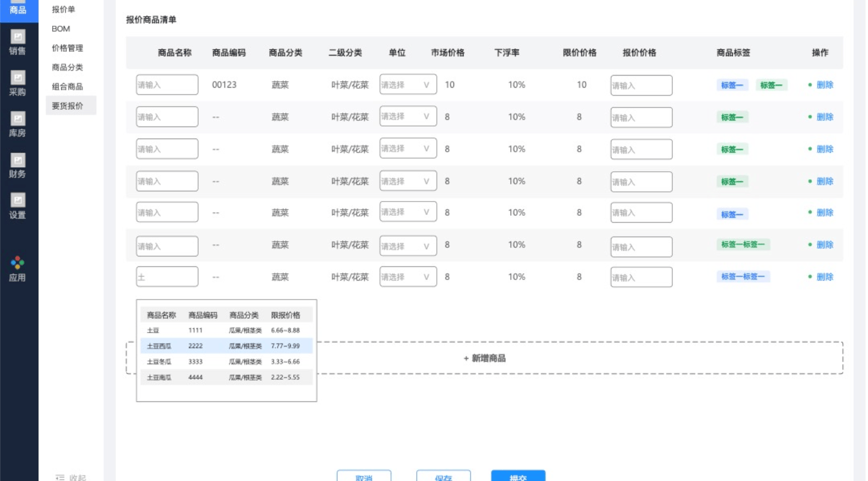Click the 限价价格 column header

tap(579, 53)
